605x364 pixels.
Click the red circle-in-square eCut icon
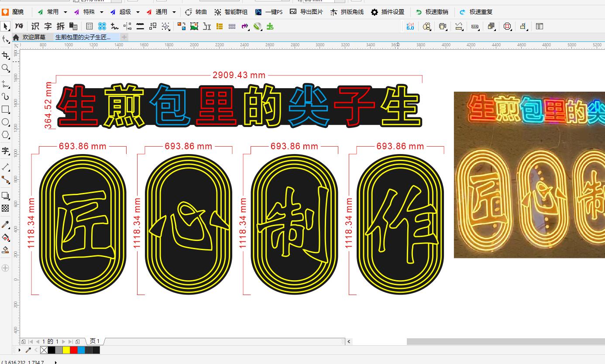[x=507, y=26]
